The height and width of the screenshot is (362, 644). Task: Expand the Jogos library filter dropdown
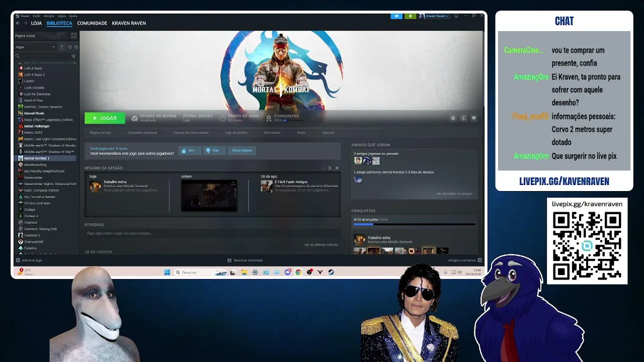(35, 47)
